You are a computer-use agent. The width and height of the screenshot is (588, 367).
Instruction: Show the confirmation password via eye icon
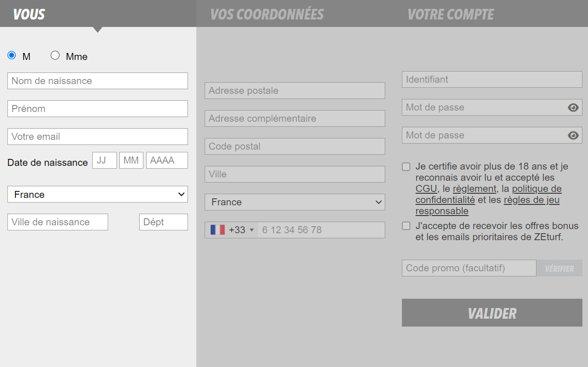click(573, 135)
